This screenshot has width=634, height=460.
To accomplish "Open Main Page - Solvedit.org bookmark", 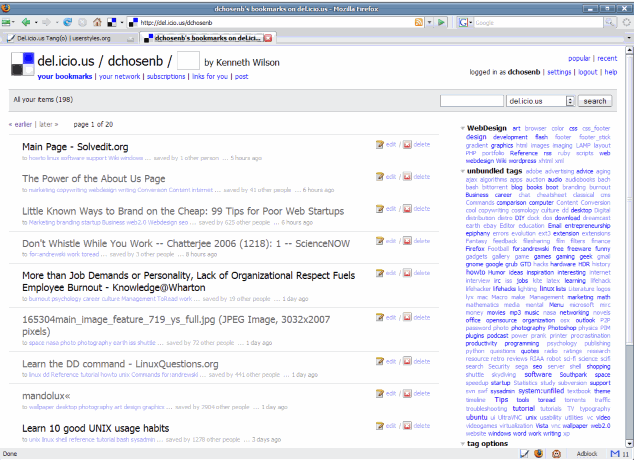I will point(75,147).
